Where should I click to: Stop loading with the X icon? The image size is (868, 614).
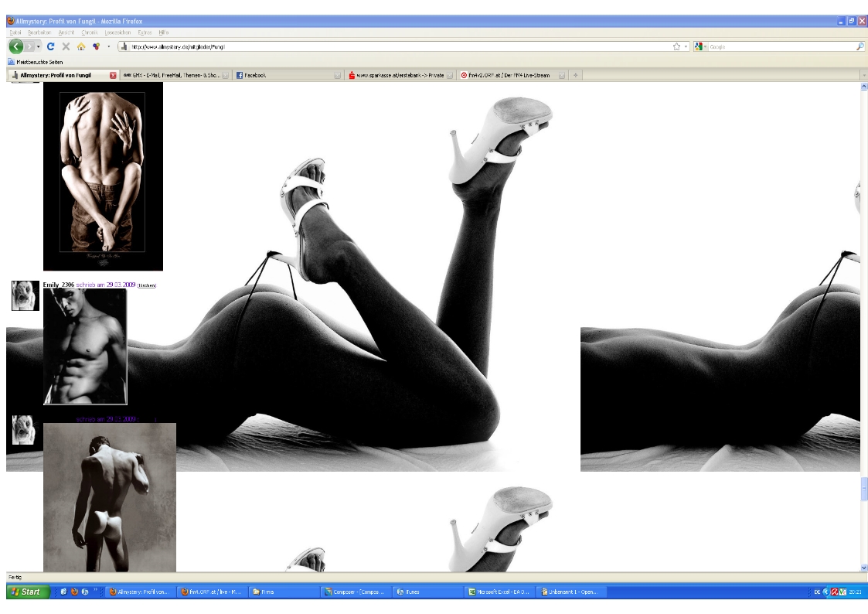[66, 46]
